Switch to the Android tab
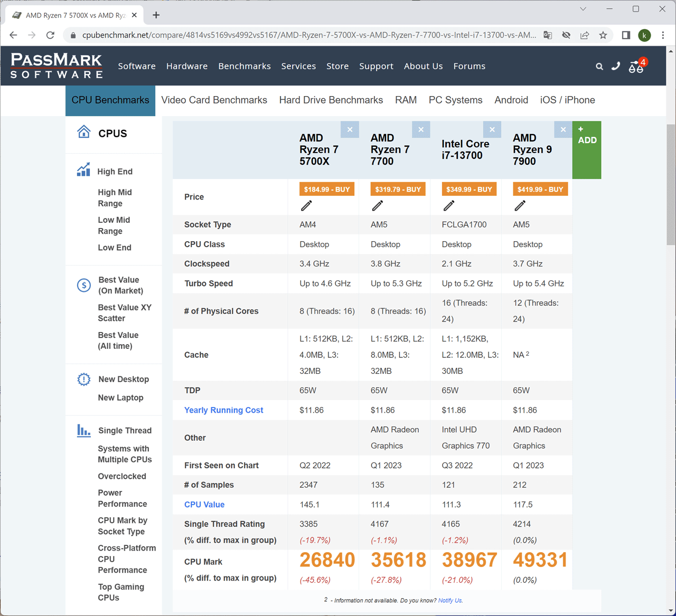 click(511, 100)
